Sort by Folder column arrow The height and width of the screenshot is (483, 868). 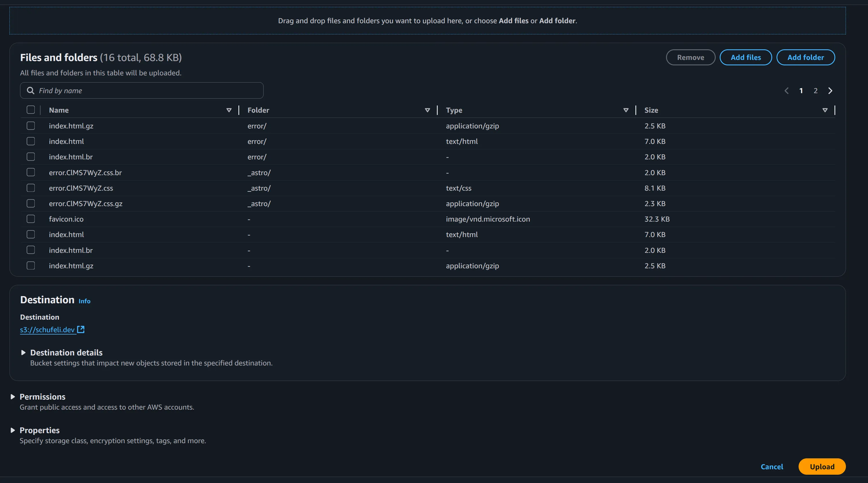pyautogui.click(x=427, y=110)
